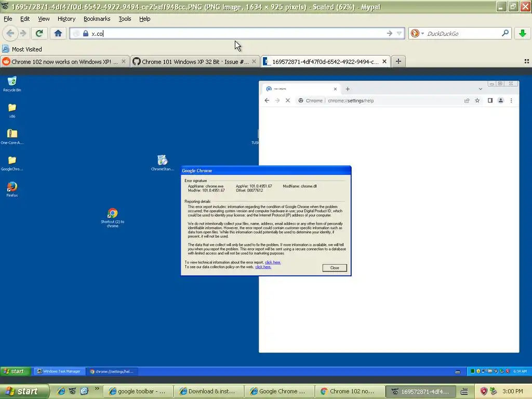
Task: Launch Internet Explorer from quick launch
Action: tap(61, 391)
